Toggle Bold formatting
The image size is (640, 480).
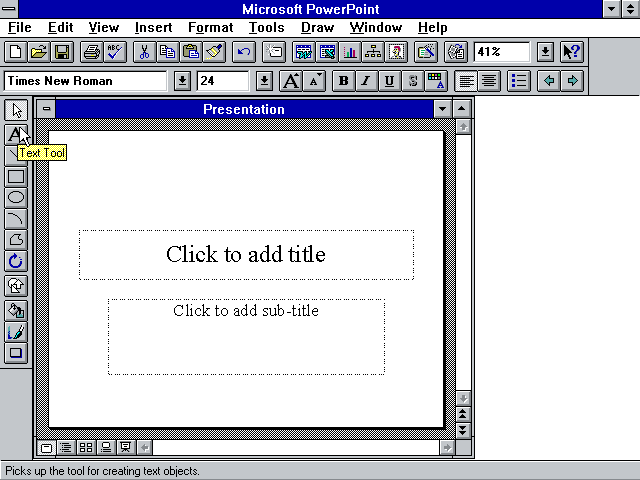343,81
